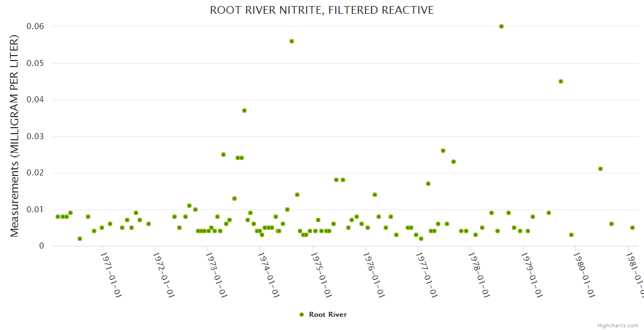Click the 0.045 data point in 1979
This screenshot has width=644, height=330.
(561, 81)
